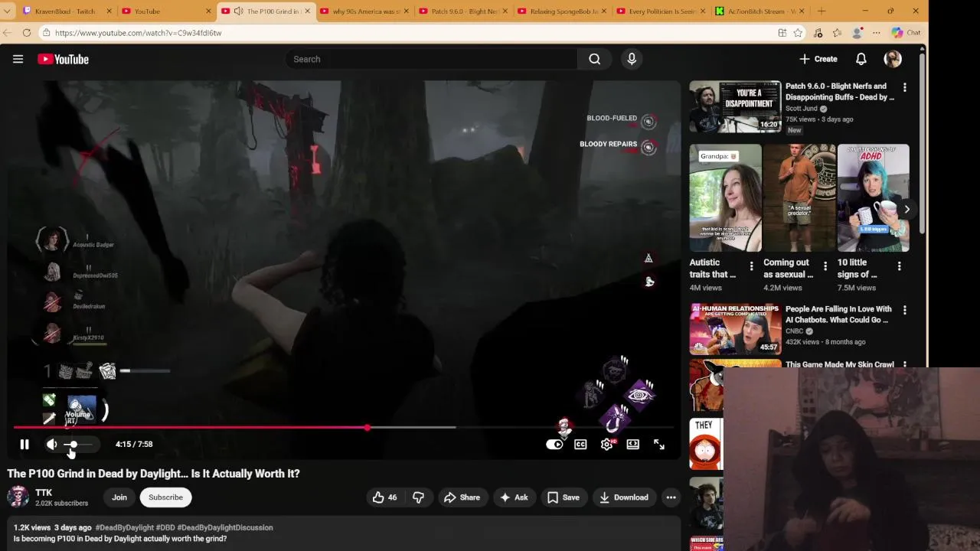
Task: Open options for the CNBC chatbots video
Action: coord(904,311)
